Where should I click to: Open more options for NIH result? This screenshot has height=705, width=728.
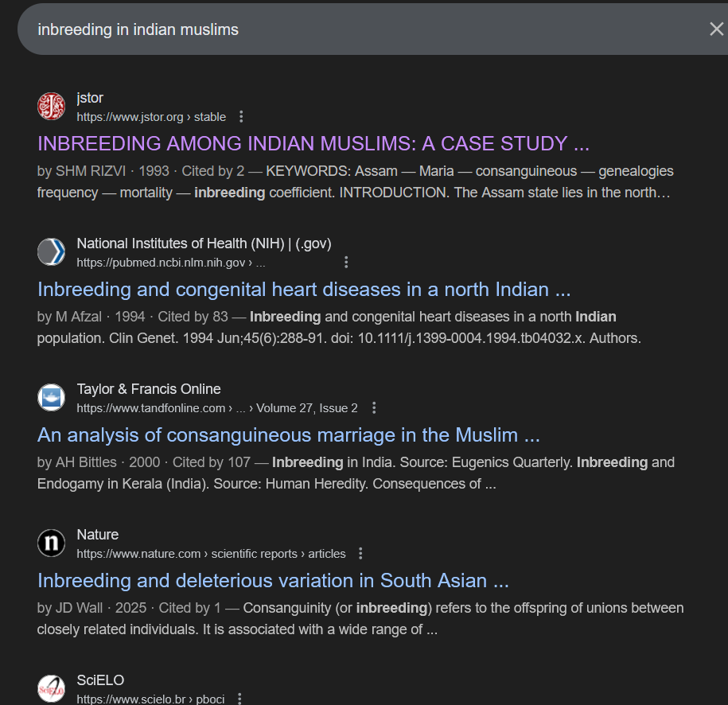(346, 263)
